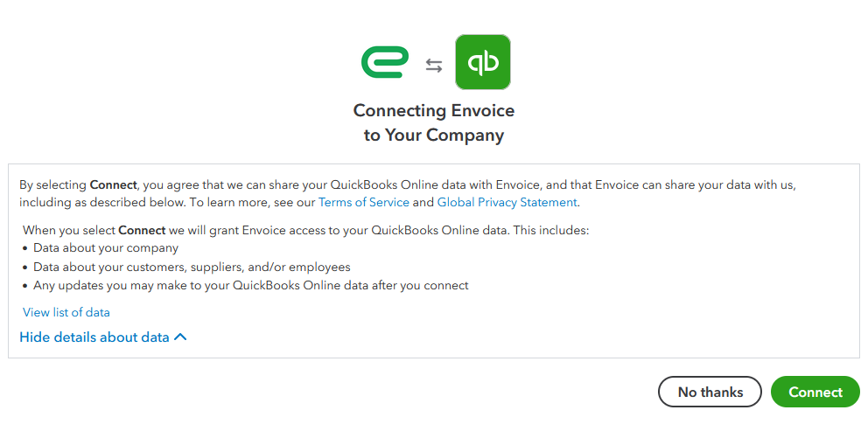
Task: Click the To learn more, see our text
Action: [x=252, y=202]
